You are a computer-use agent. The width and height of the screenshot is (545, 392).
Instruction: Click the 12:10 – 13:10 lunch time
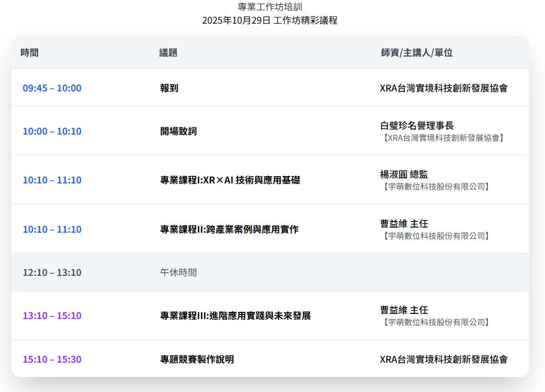52,272
